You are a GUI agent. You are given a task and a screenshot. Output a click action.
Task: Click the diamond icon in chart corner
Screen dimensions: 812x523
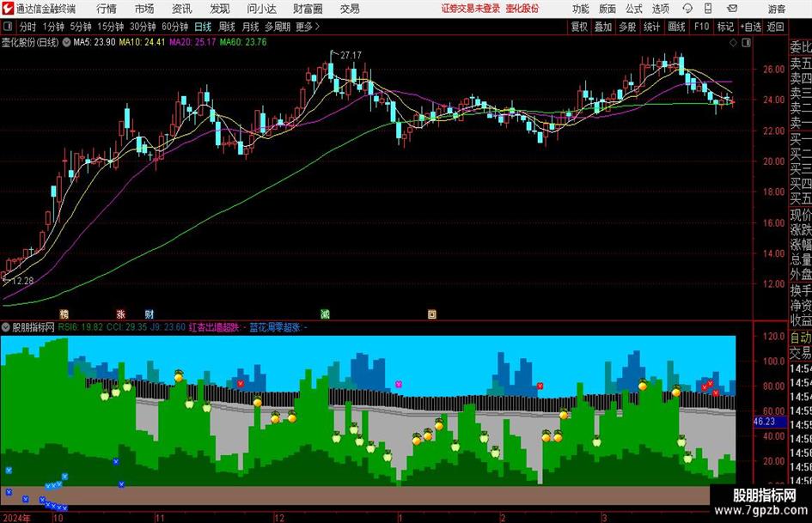[x=733, y=43]
